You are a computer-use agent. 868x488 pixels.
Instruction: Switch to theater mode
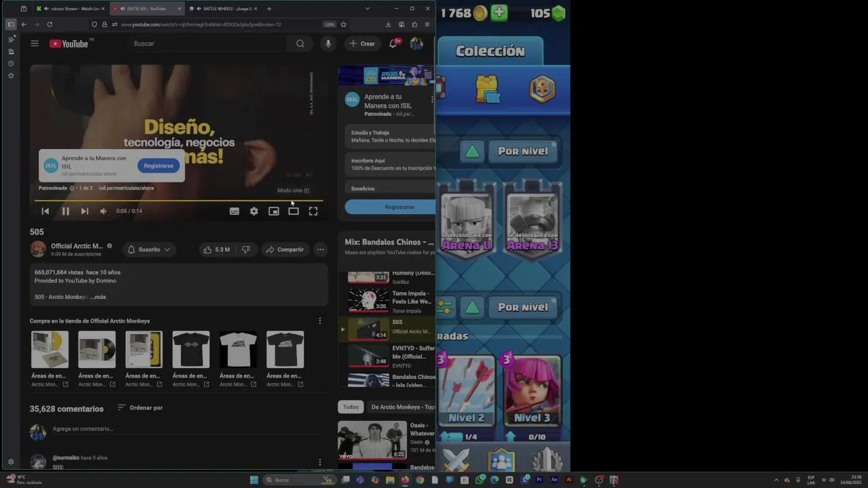[x=294, y=211]
